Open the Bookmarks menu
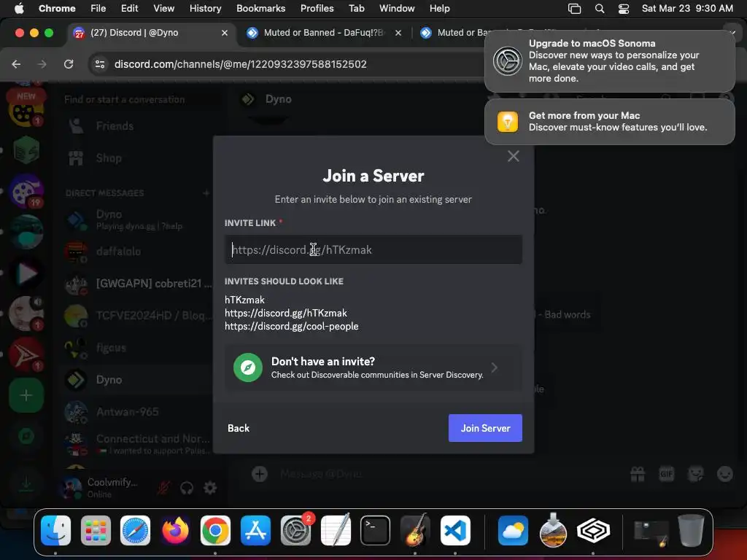 tap(260, 8)
